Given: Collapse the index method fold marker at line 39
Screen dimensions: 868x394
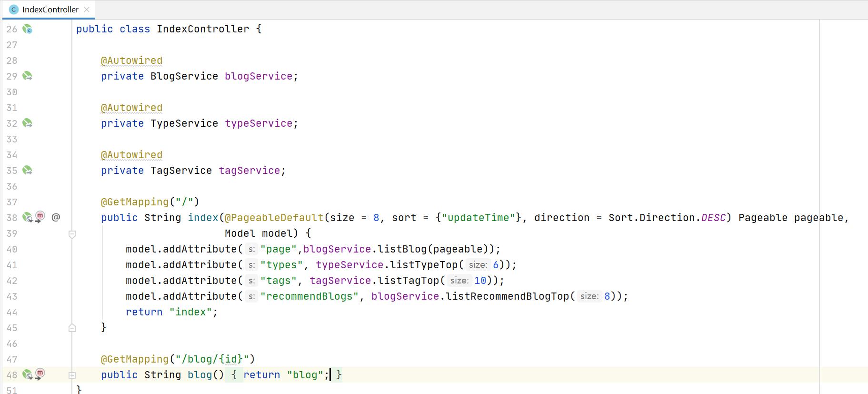Looking at the screenshot, I should pos(72,234).
